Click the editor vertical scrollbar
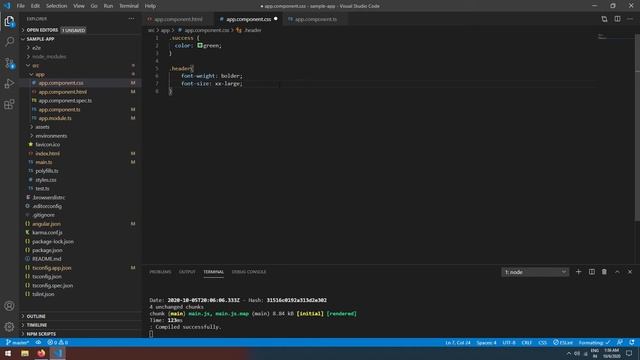The width and height of the screenshot is (640, 360). click(638, 129)
